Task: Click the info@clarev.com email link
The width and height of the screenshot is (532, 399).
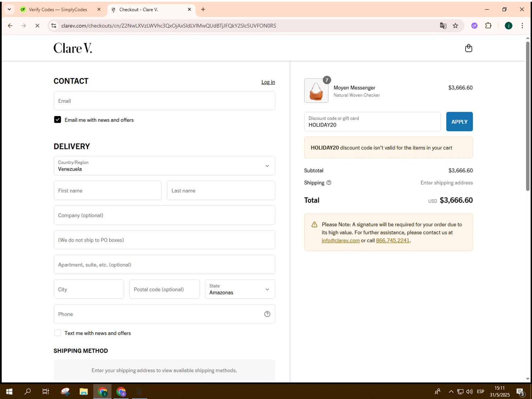Action: coord(340,240)
